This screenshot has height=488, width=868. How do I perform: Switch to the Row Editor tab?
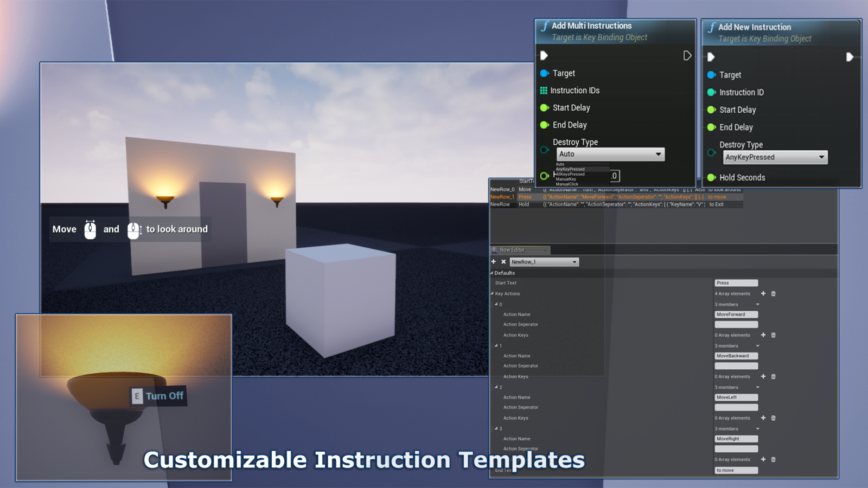[x=520, y=250]
